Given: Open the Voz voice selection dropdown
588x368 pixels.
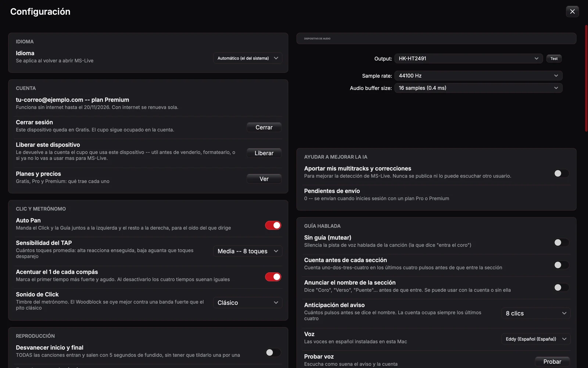Looking at the screenshot, I should pyautogui.click(x=536, y=339).
